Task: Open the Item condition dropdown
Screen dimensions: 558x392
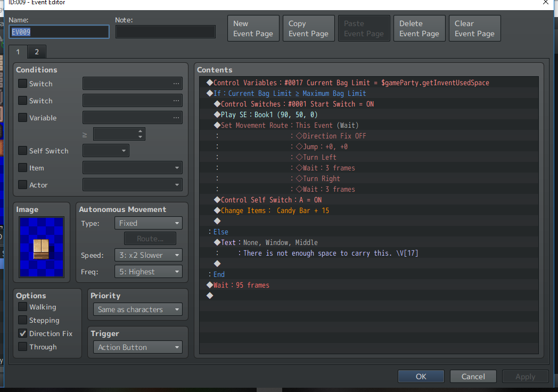Action: tap(133, 168)
